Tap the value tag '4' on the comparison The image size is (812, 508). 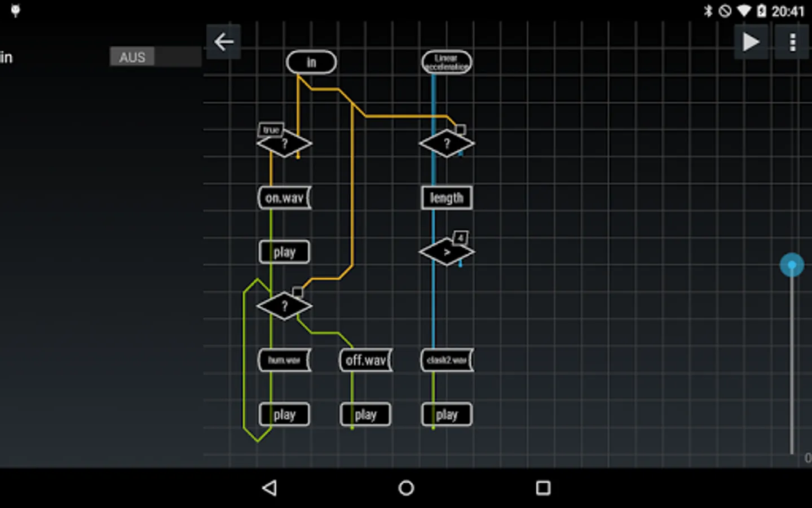click(x=460, y=238)
